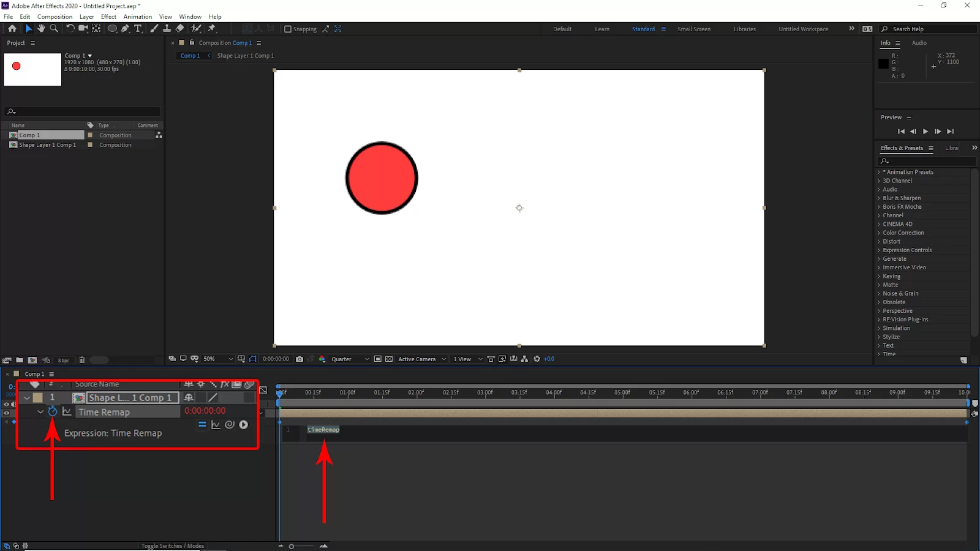Viewport: 980px width, 551px height.
Task: Select the Hand tool
Action: (41, 29)
